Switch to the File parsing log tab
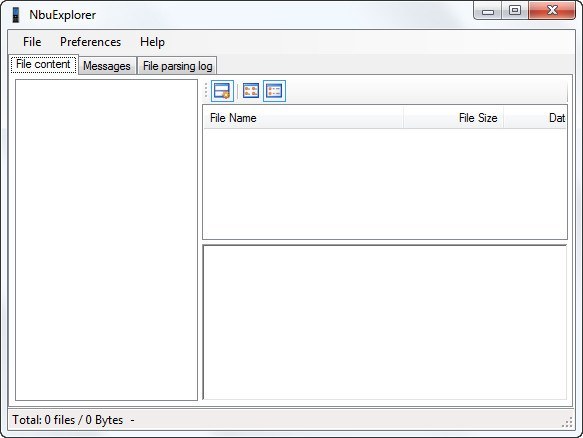The width and height of the screenshot is (583, 438). point(177,66)
